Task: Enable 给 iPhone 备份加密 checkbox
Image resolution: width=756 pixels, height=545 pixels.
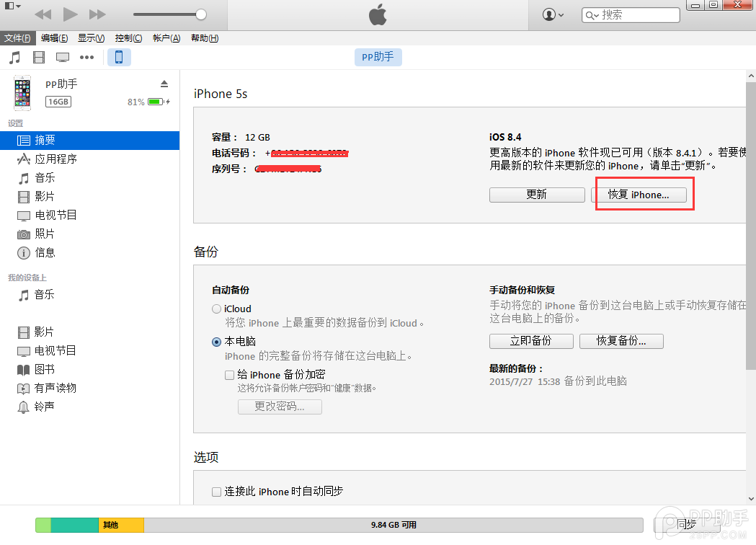Action: click(x=229, y=376)
